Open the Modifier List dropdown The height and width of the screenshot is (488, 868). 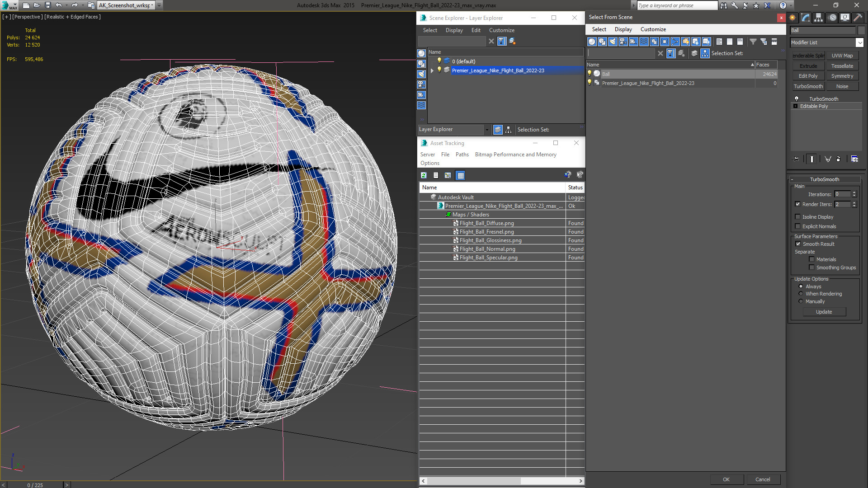[859, 42]
